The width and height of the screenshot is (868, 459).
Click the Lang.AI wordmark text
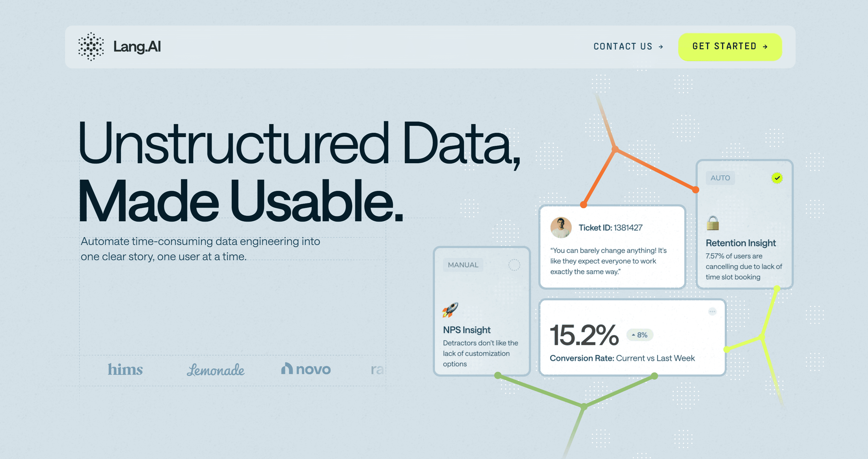[x=137, y=47]
